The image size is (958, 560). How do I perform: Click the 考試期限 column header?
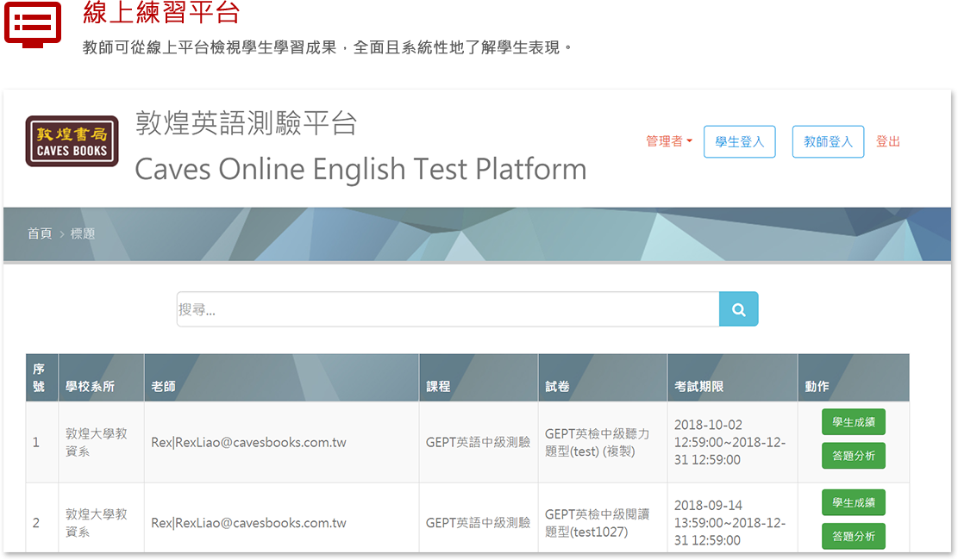(733, 377)
